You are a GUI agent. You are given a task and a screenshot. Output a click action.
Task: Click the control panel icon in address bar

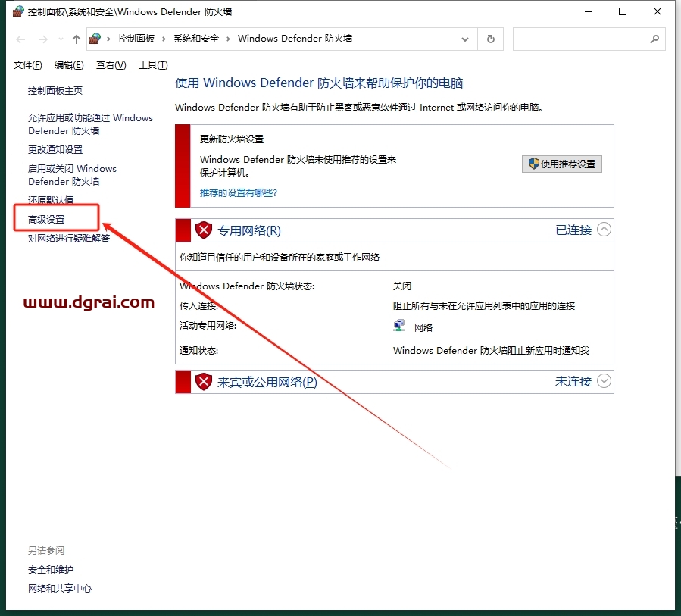pos(95,39)
